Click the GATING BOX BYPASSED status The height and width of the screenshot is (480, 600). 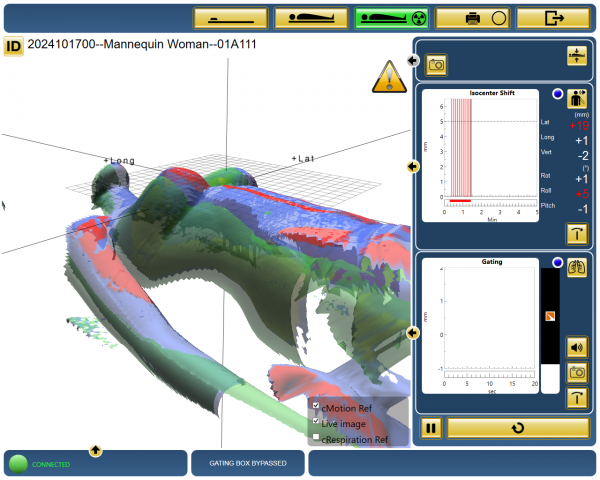[x=248, y=463]
